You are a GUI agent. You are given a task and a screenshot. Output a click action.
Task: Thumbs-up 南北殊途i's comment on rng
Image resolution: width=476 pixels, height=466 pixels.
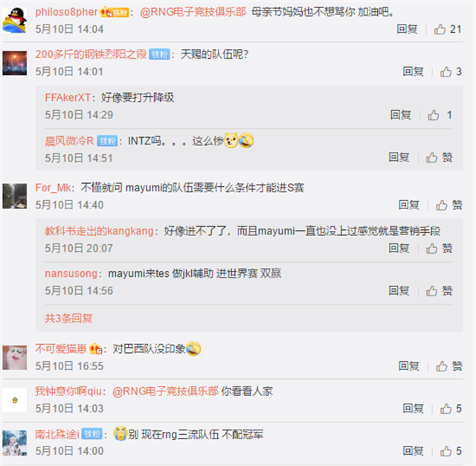tap(451, 451)
